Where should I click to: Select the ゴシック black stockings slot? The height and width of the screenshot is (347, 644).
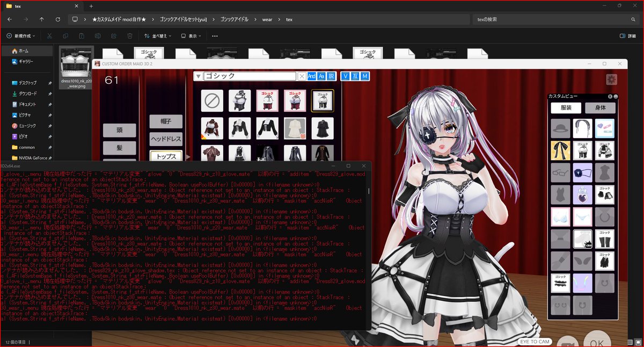pos(604,238)
